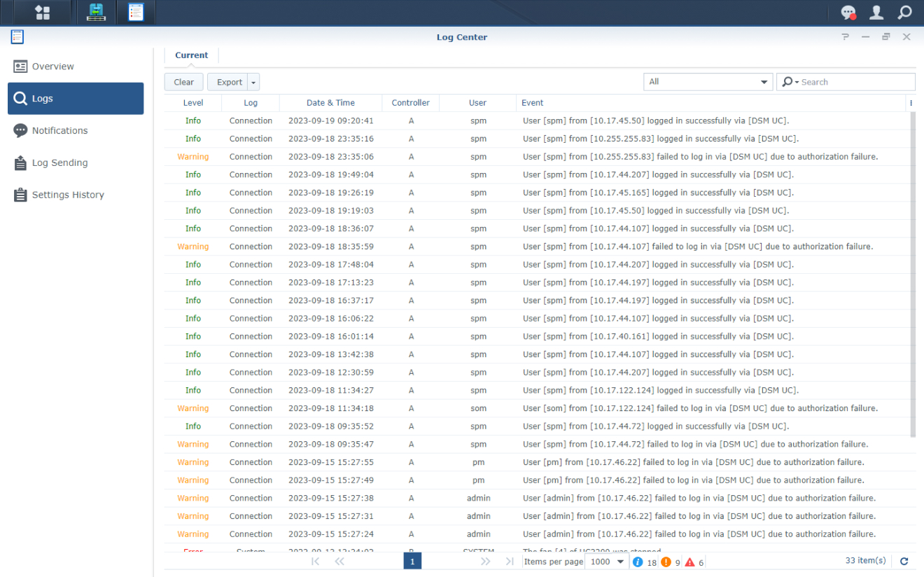Open the Main Menu applications icon
Viewport: 924px width, 577px height.
point(42,12)
